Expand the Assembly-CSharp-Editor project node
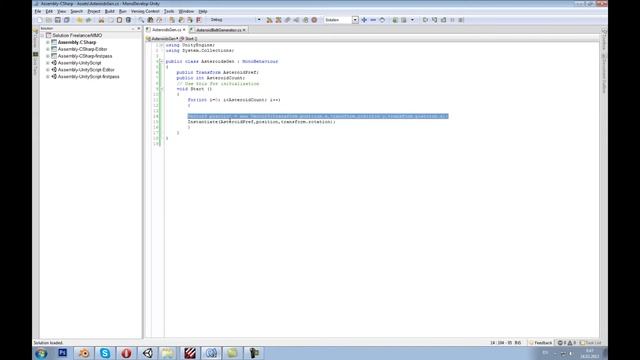 coord(48,49)
